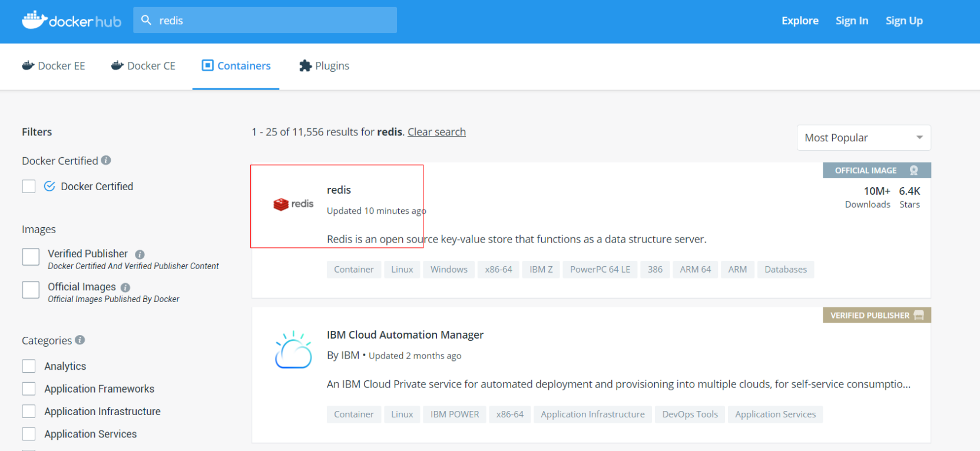The width and height of the screenshot is (980, 451).
Task: Click Container tag on redis card
Action: pyautogui.click(x=354, y=269)
